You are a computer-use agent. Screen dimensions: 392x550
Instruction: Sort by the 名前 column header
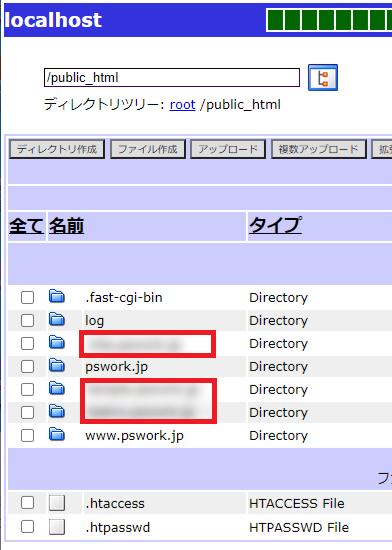[66, 226]
